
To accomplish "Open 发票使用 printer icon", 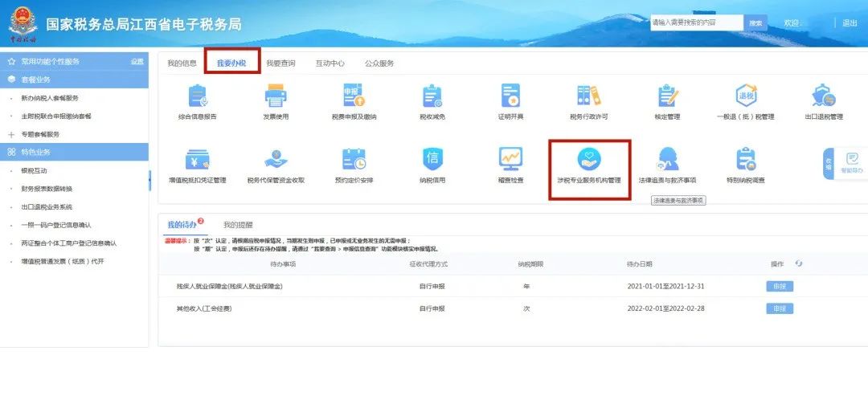I will click(275, 96).
